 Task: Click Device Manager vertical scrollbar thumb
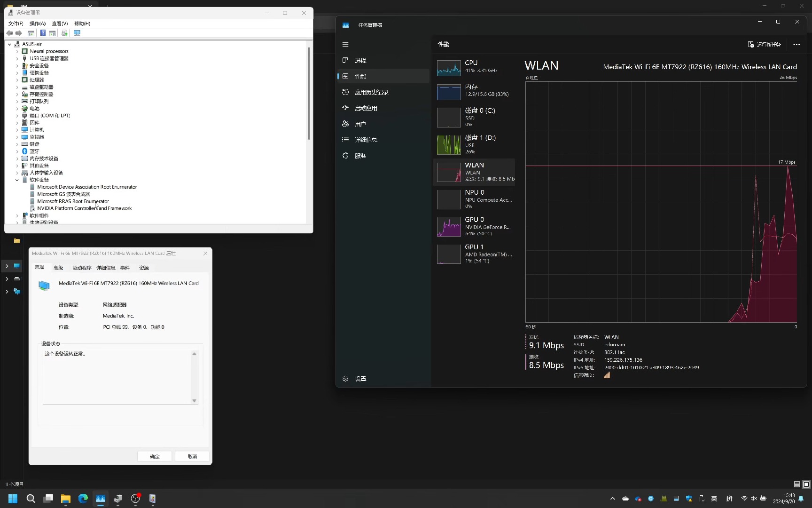(309, 93)
